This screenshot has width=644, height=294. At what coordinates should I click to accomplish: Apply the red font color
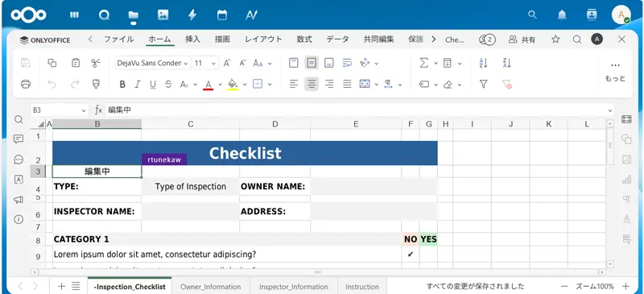coord(208,85)
